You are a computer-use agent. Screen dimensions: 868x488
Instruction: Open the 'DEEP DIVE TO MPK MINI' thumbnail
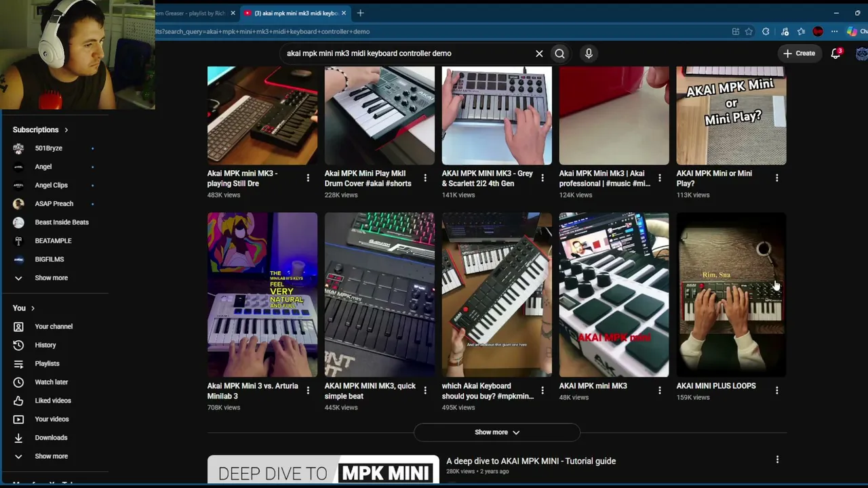pos(323,470)
